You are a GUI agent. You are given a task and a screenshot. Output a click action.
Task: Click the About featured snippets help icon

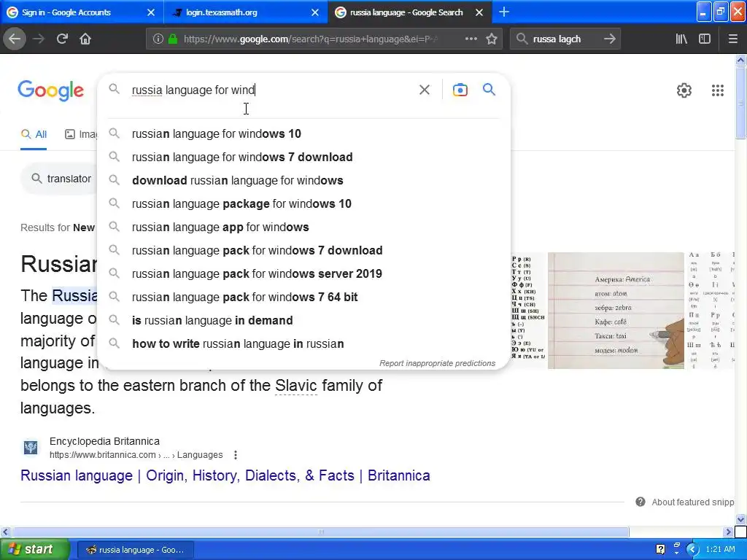640,502
